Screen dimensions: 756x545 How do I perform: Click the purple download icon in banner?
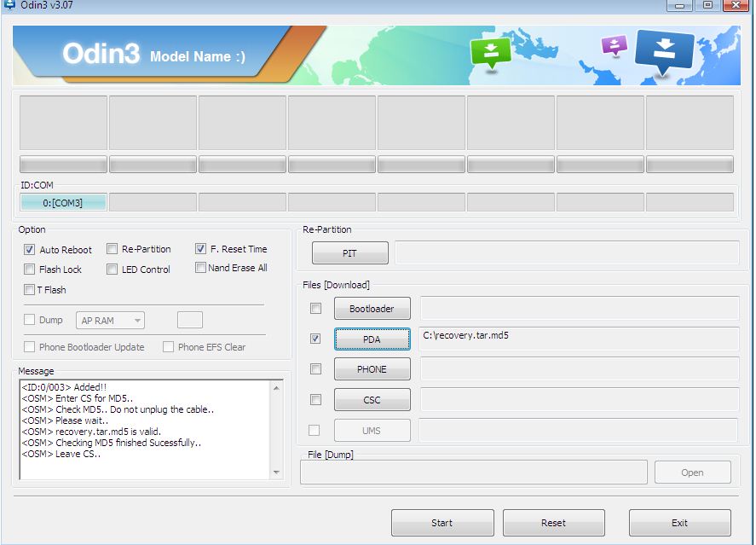pos(615,46)
